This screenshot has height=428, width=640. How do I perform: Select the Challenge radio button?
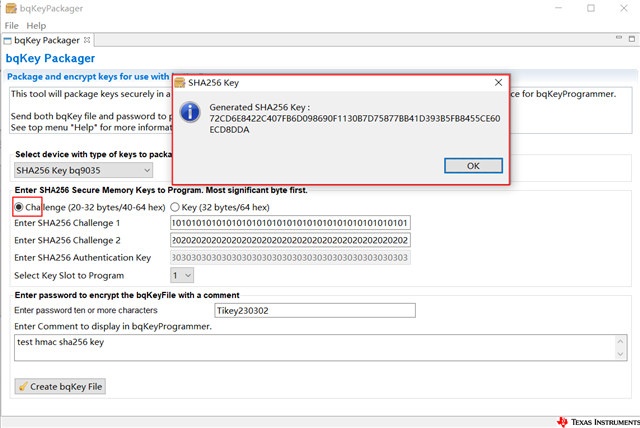(18, 207)
